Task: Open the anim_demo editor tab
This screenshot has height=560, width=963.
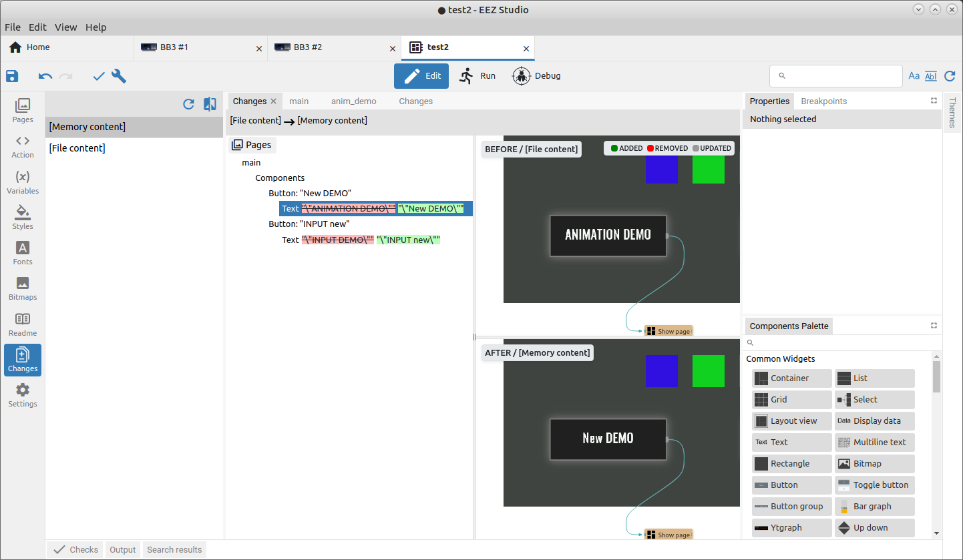Action: [354, 101]
